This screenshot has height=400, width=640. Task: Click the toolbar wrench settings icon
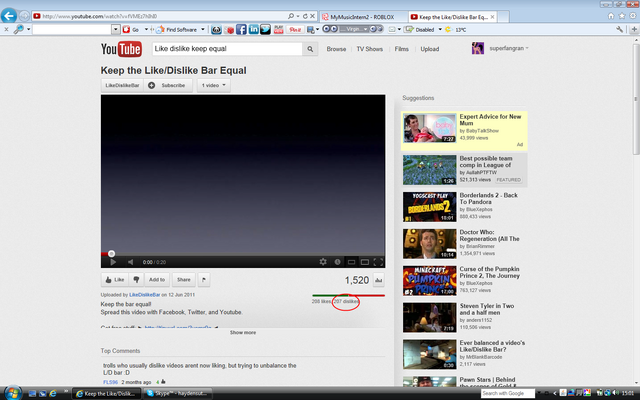click(620, 29)
